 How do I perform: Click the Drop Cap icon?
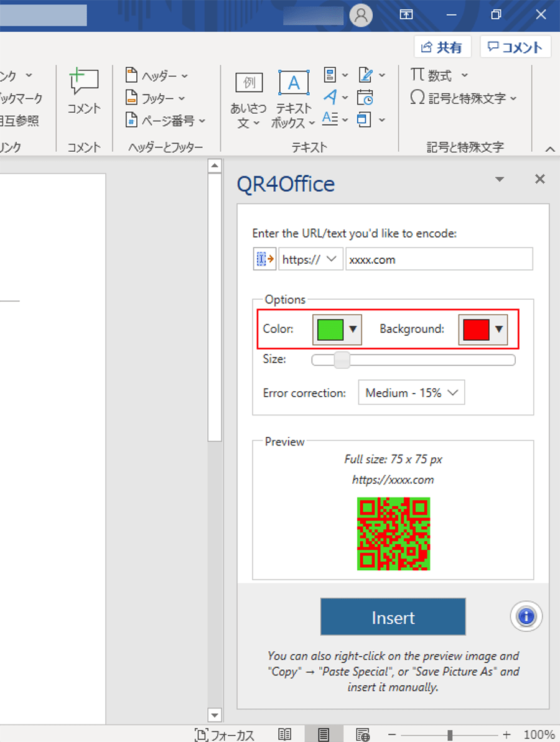[335, 119]
